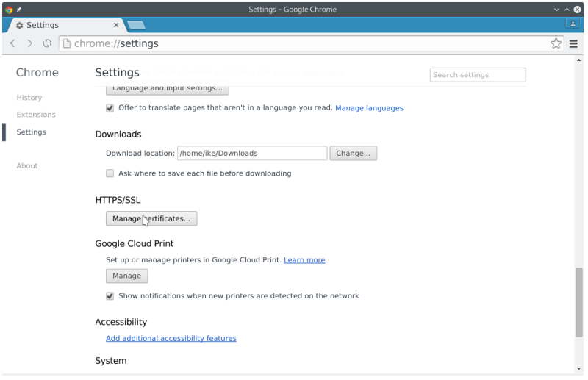Open the Manage languages link

(x=369, y=108)
